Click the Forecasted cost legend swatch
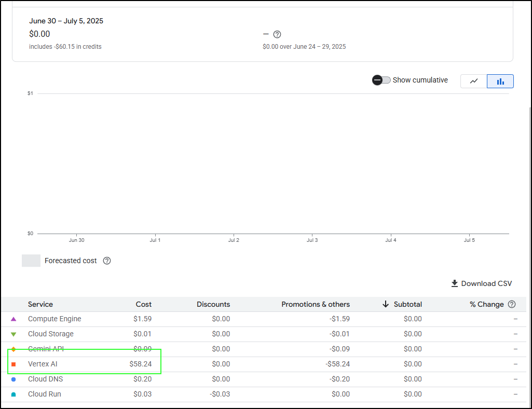 31,261
